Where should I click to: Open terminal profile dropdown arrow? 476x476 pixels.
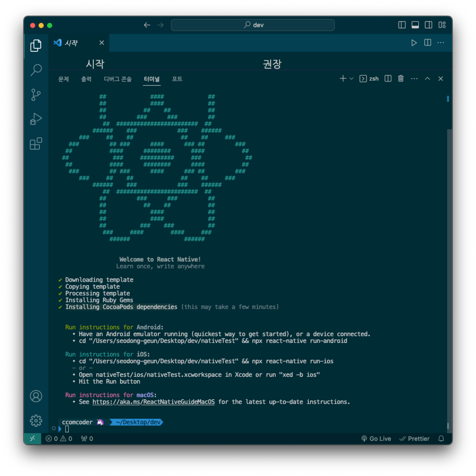click(x=351, y=78)
